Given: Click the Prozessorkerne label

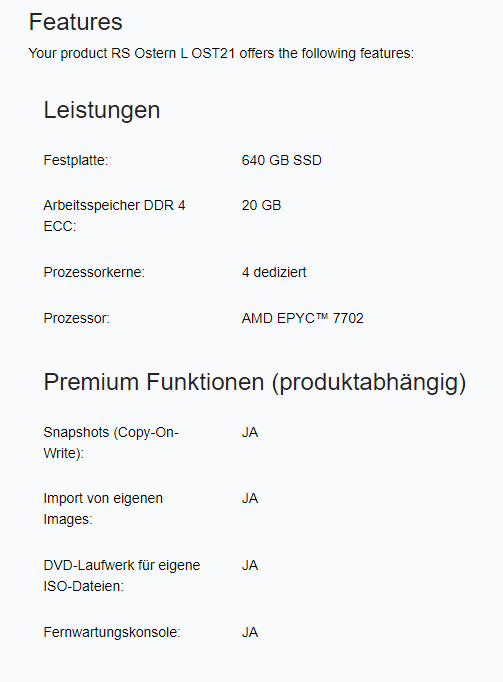Looking at the screenshot, I should click(x=94, y=272).
